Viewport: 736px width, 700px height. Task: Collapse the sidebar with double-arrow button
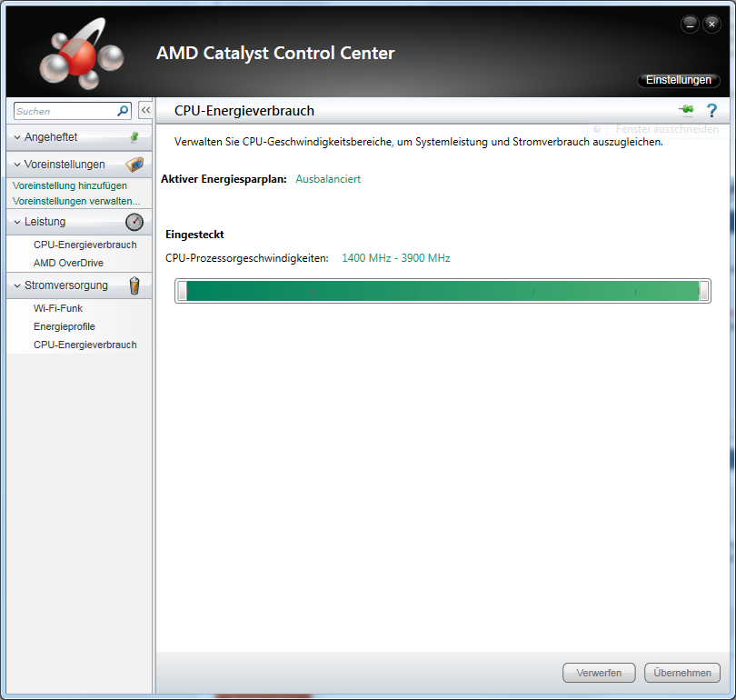click(145, 110)
